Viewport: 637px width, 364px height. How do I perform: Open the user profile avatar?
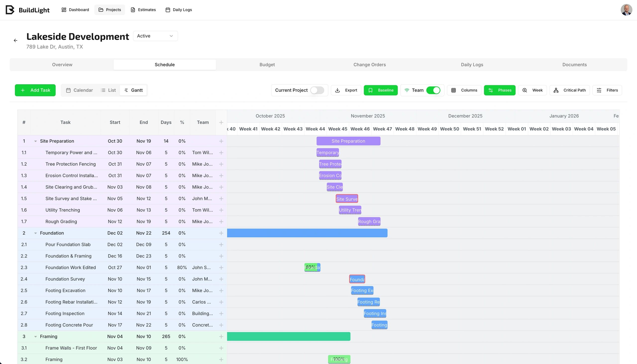pyautogui.click(x=626, y=10)
